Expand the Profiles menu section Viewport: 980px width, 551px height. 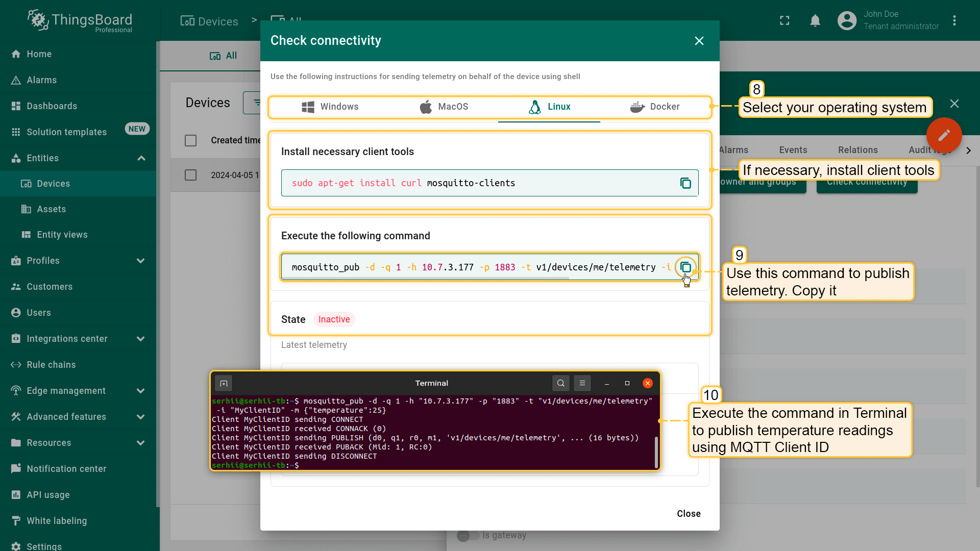tap(140, 261)
